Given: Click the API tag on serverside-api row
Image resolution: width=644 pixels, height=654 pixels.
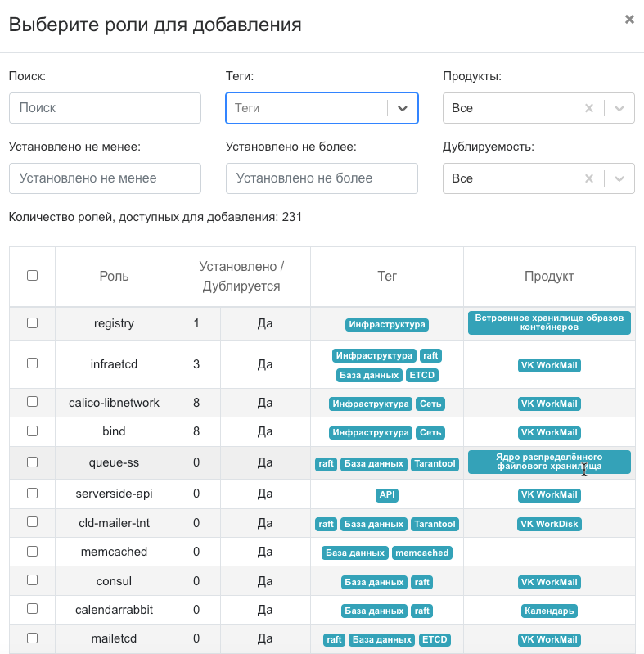Looking at the screenshot, I should 387,495.
